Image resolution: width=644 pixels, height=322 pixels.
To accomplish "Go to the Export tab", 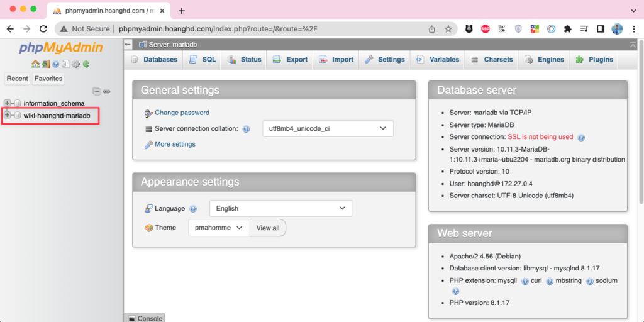I will (x=289, y=60).
